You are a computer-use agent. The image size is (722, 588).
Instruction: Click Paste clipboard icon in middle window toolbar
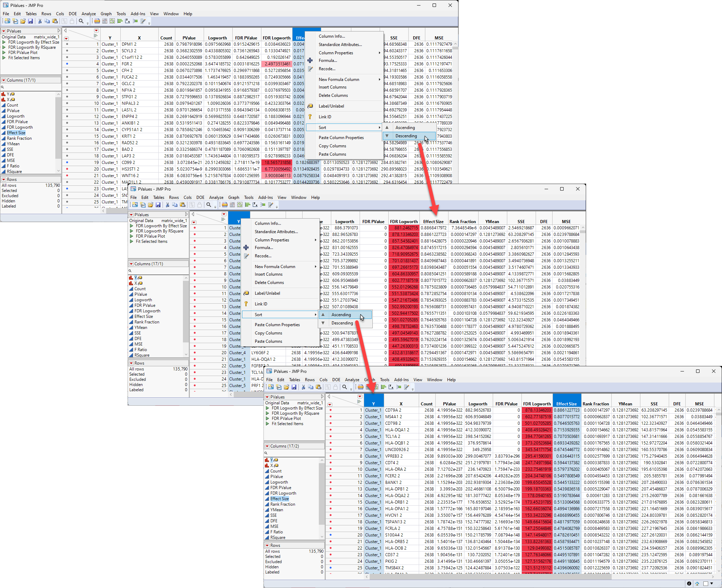[183, 205]
